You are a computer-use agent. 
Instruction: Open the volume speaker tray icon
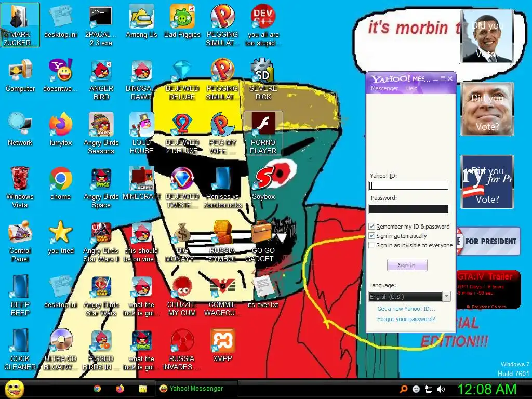pyautogui.click(x=442, y=389)
